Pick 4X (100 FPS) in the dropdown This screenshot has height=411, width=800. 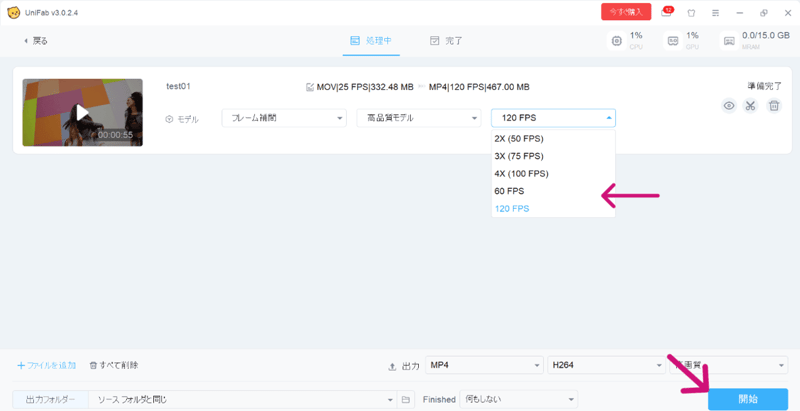click(x=521, y=173)
